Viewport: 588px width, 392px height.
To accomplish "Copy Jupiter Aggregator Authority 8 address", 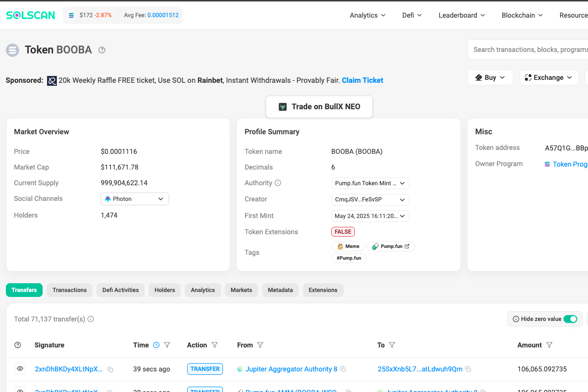I will (x=343, y=369).
